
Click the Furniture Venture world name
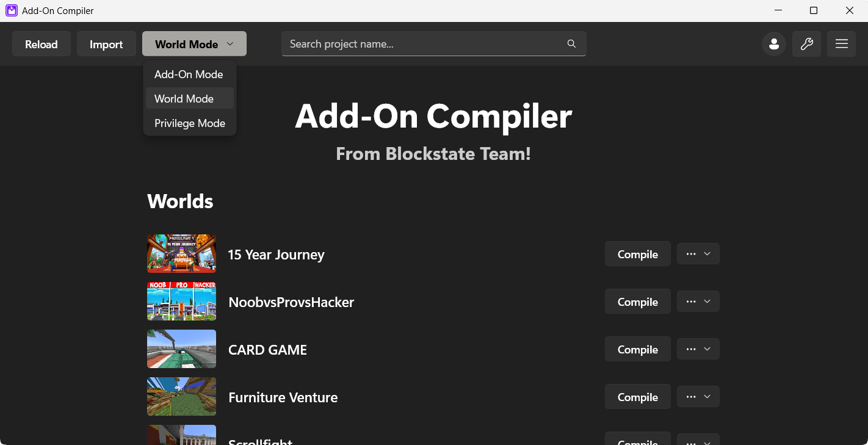pos(283,397)
